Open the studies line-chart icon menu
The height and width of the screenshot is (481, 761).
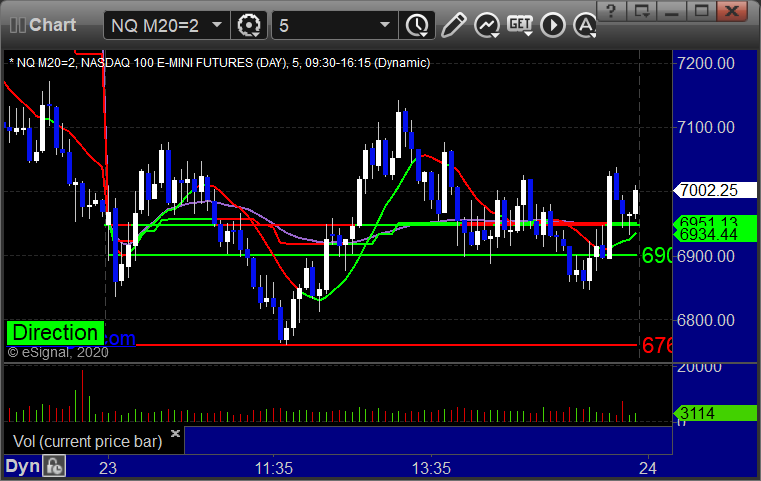coord(487,25)
